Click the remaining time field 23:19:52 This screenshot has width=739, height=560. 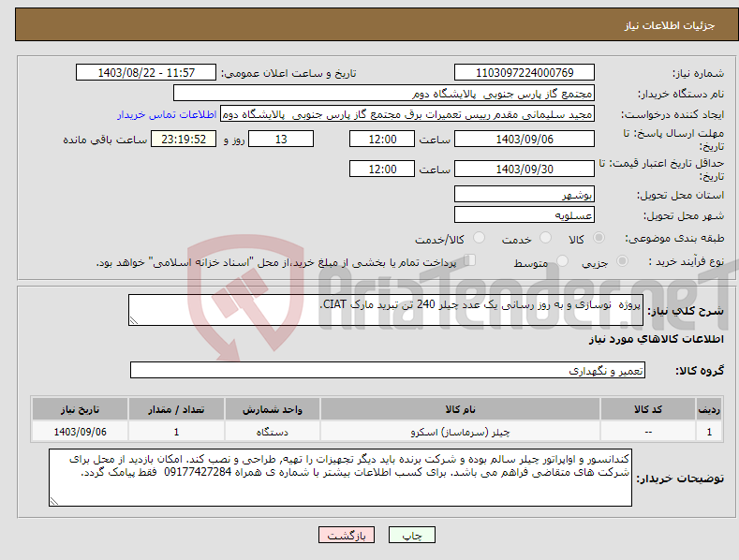[x=184, y=139]
